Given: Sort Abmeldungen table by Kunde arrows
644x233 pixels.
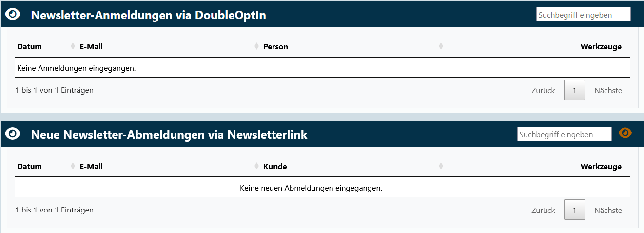Looking at the screenshot, I should [441, 167].
